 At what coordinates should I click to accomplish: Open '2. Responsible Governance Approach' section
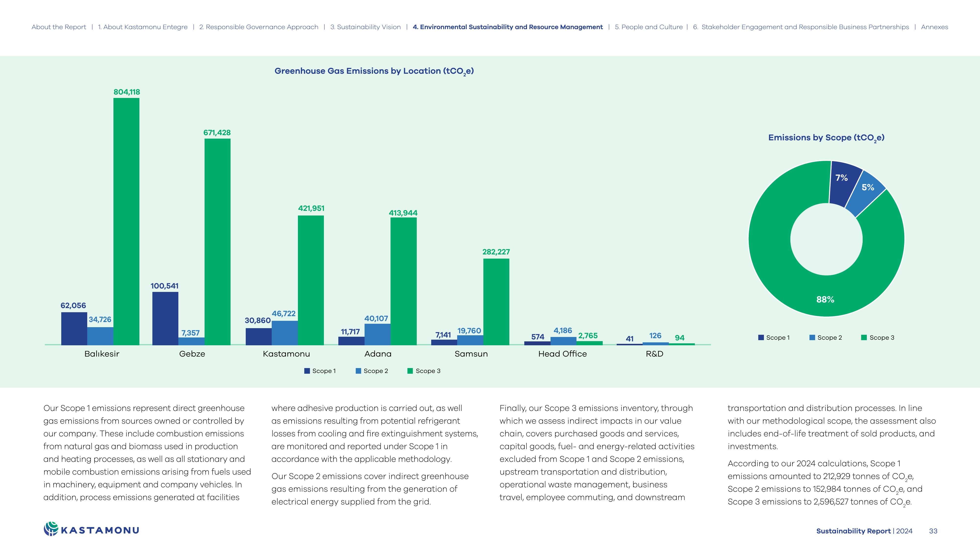(x=259, y=27)
